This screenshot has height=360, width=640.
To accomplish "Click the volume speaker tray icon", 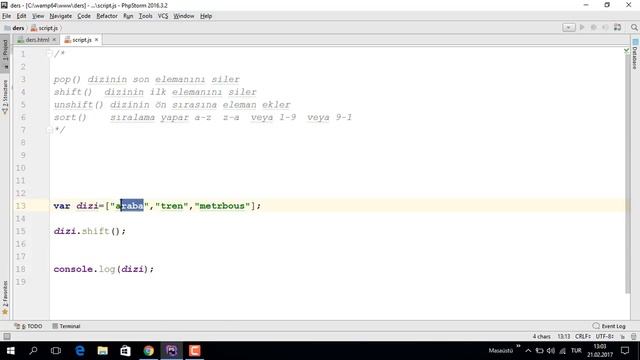I will pos(551,351).
